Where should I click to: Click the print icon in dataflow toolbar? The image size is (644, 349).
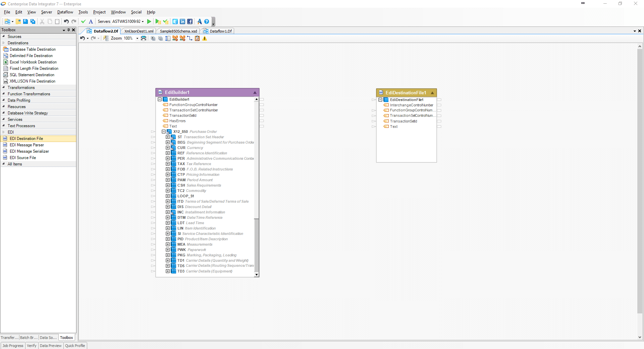click(x=144, y=38)
